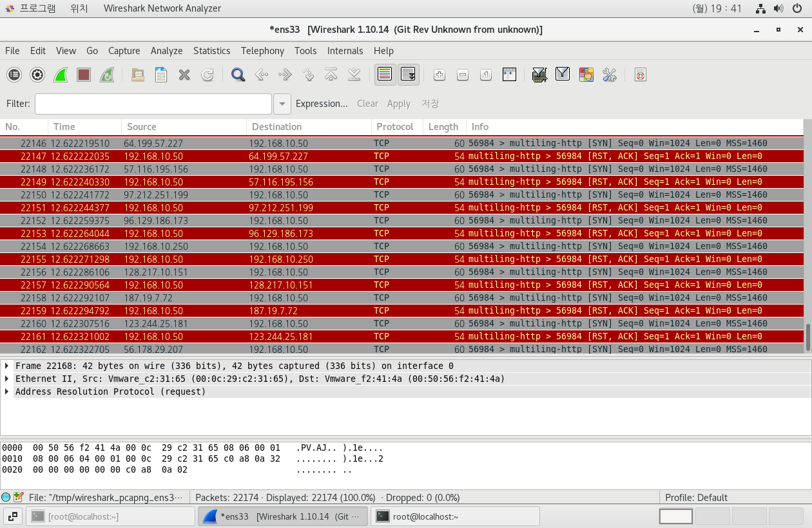Find a packet magnifier icon
812x528 pixels.
pyautogui.click(x=238, y=75)
